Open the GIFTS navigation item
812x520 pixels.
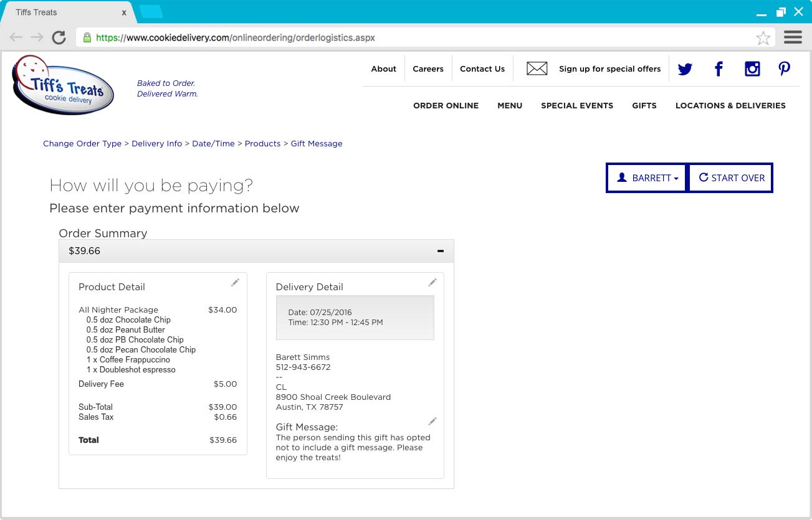point(644,106)
